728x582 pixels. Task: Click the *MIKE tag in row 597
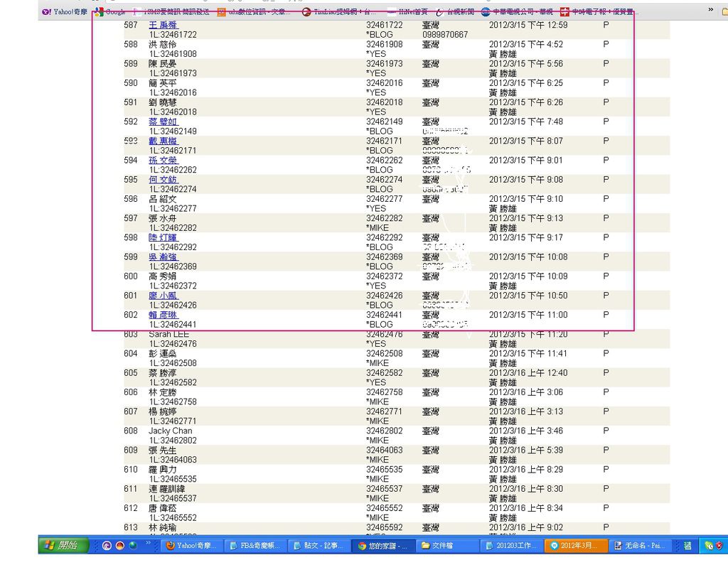(378, 228)
